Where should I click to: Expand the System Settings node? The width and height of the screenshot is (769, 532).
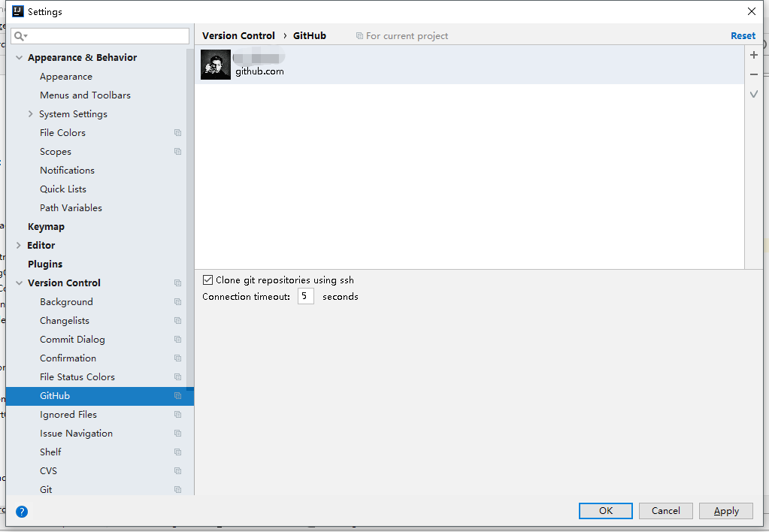coord(30,113)
